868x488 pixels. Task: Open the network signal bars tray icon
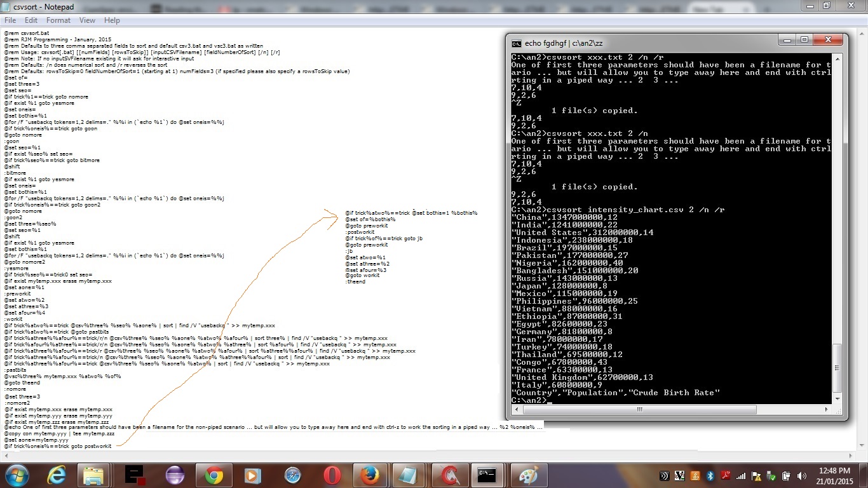(741, 476)
